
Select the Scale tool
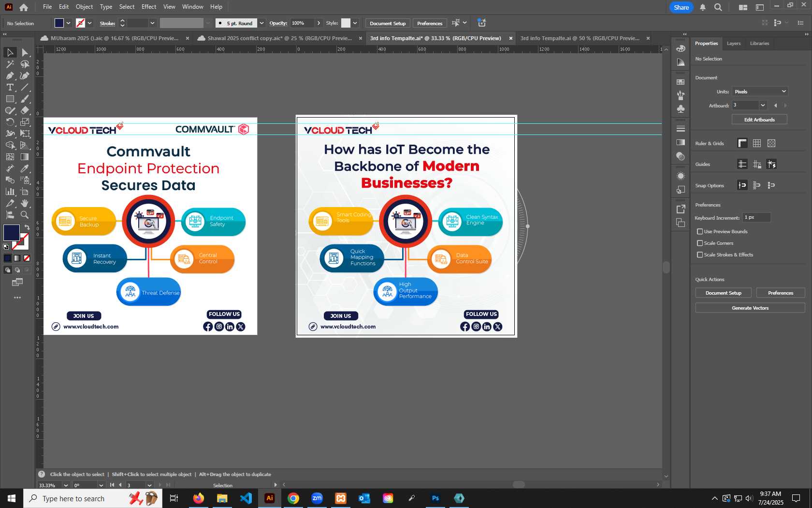[25, 122]
